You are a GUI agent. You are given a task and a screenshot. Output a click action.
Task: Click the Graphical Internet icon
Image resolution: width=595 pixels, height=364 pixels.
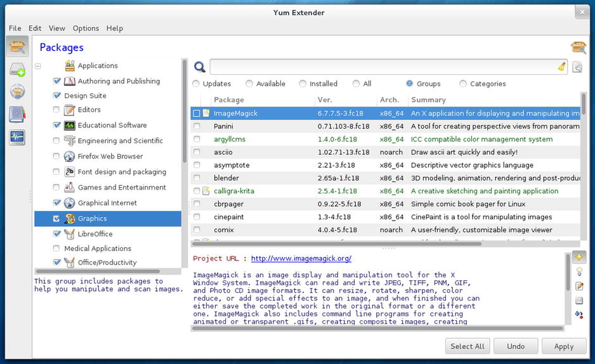(x=69, y=203)
